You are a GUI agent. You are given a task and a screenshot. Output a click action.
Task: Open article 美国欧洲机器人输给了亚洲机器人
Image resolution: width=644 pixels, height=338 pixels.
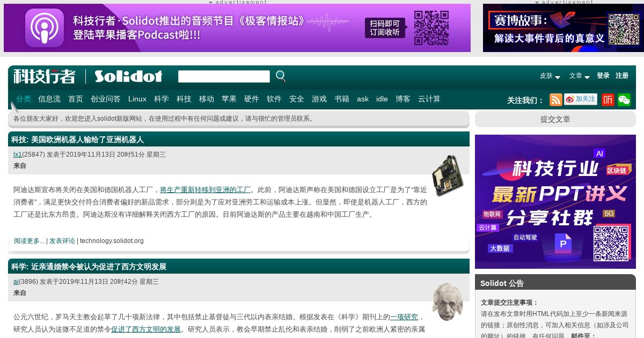(87, 139)
